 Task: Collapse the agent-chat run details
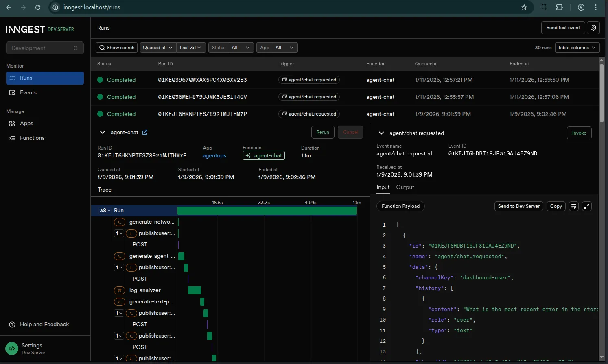(x=103, y=132)
